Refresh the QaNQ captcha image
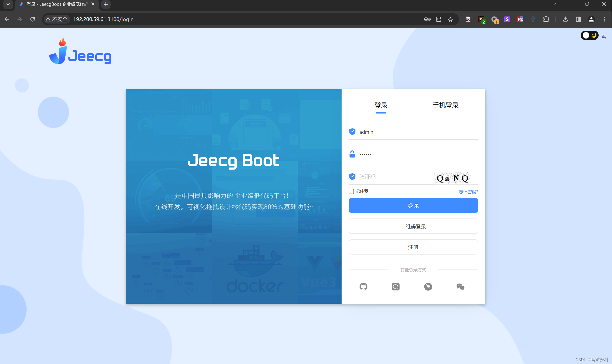Viewport: 612px width, 364px height. pos(452,178)
